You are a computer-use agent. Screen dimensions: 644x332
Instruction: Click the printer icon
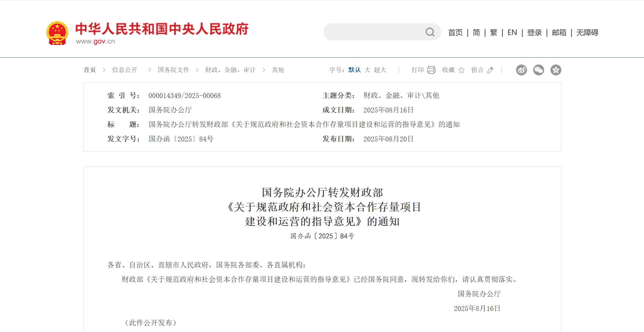[x=431, y=70]
